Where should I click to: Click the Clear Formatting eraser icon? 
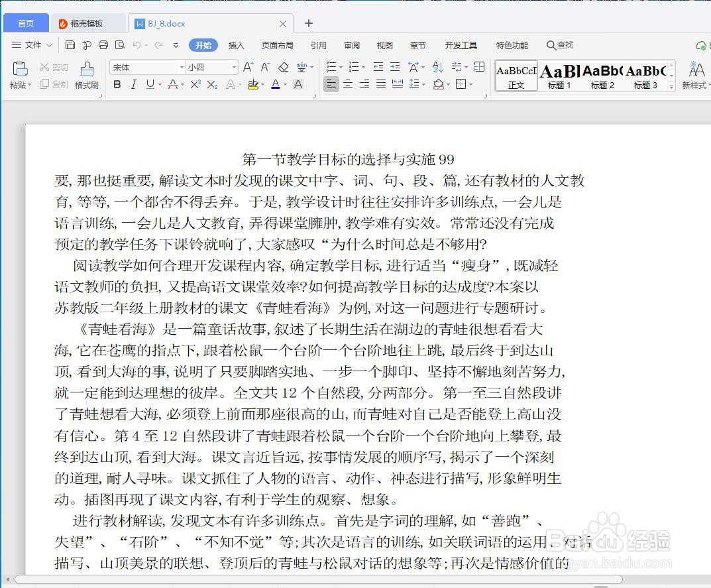(x=285, y=66)
